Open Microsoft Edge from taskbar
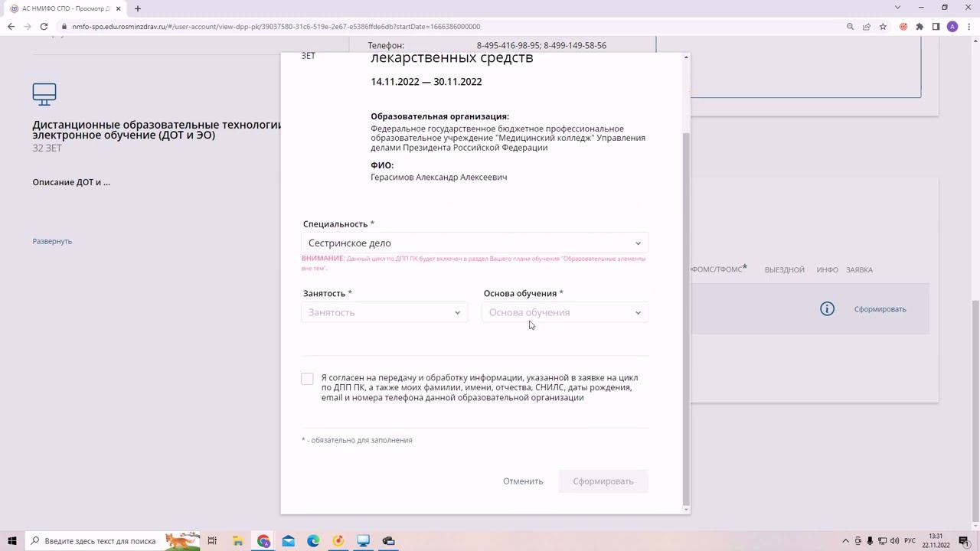Screen dimensions: 980x551 (x=313, y=541)
